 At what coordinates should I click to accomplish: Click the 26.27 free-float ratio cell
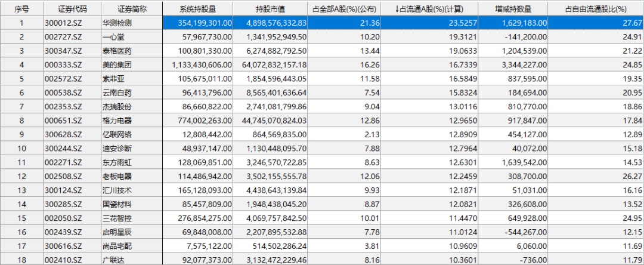click(596, 176)
